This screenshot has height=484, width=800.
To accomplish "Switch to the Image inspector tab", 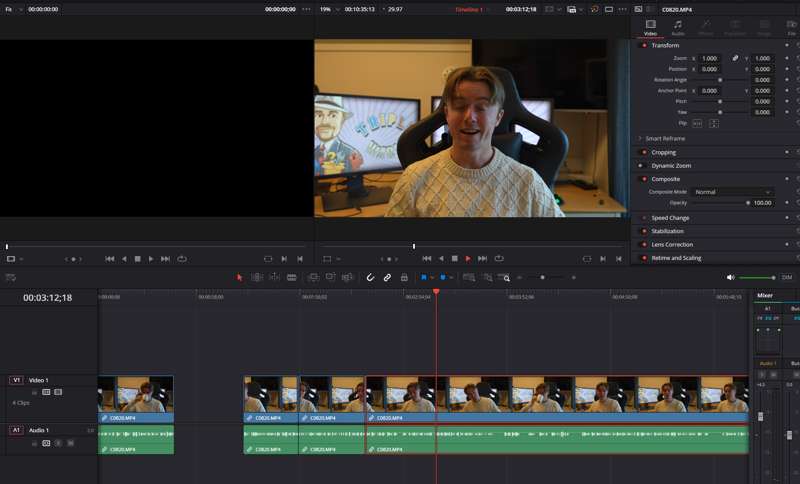I will pyautogui.click(x=764, y=28).
